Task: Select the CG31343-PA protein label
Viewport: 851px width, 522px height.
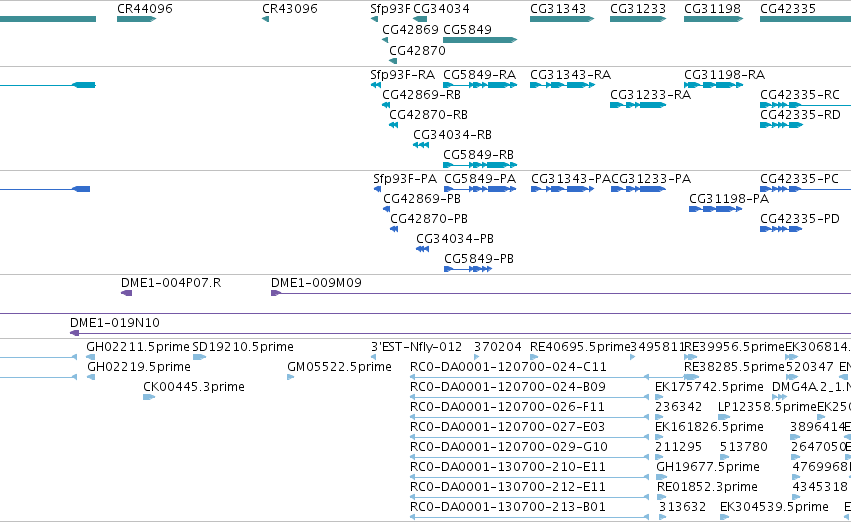Action: pyautogui.click(x=571, y=179)
